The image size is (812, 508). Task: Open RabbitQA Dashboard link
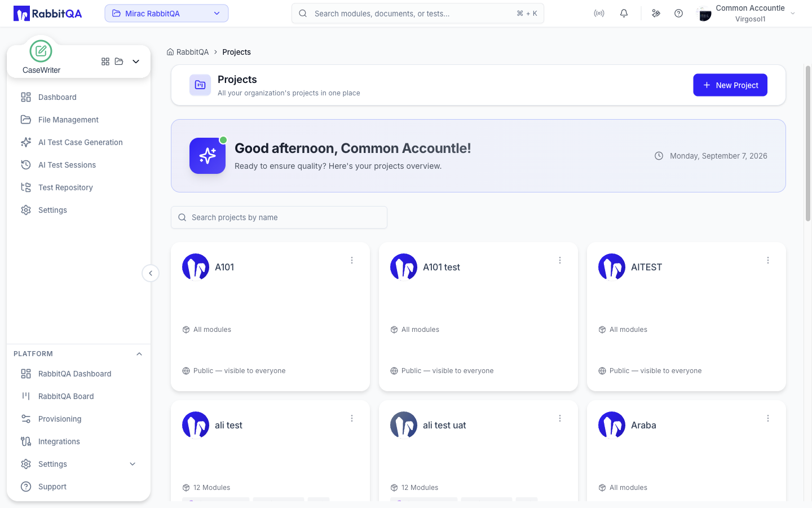[79, 374]
